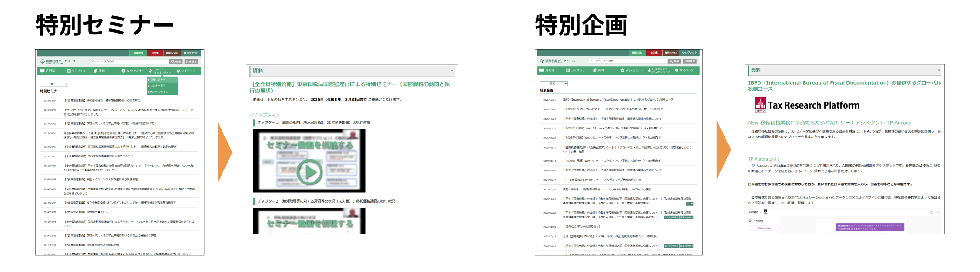980x272 pixels.
Task: Click the 月刊誌 book icon in left screenshot
Action: [41, 71]
